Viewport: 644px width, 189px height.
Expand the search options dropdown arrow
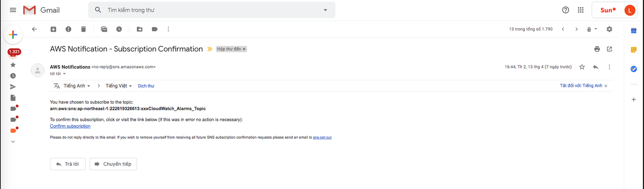325,10
